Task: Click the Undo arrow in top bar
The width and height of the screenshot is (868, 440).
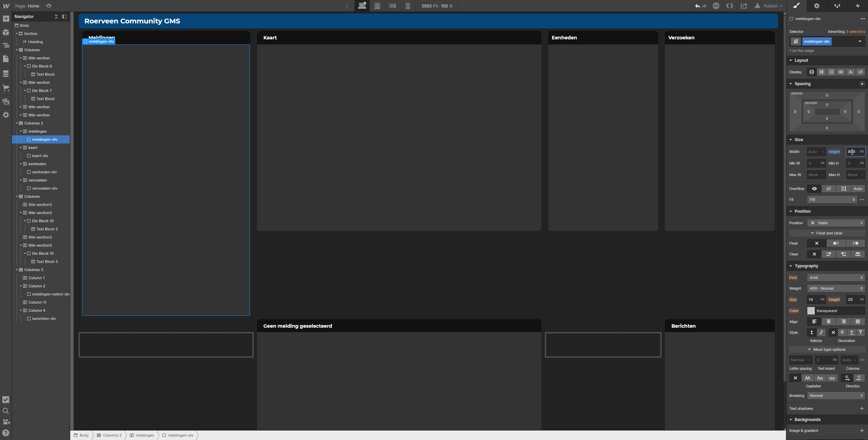Action: (697, 6)
